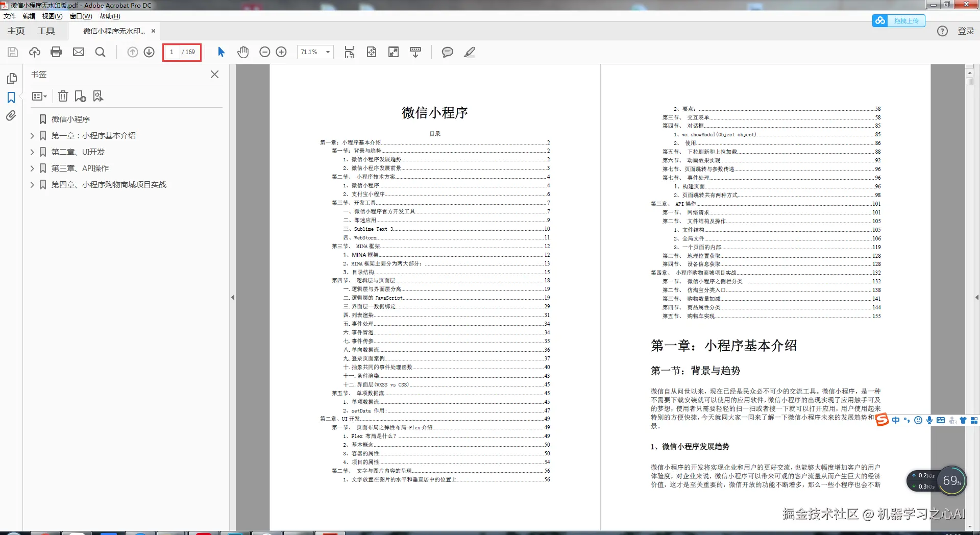
Task: Click the fit one full page icon
Action: (372, 52)
